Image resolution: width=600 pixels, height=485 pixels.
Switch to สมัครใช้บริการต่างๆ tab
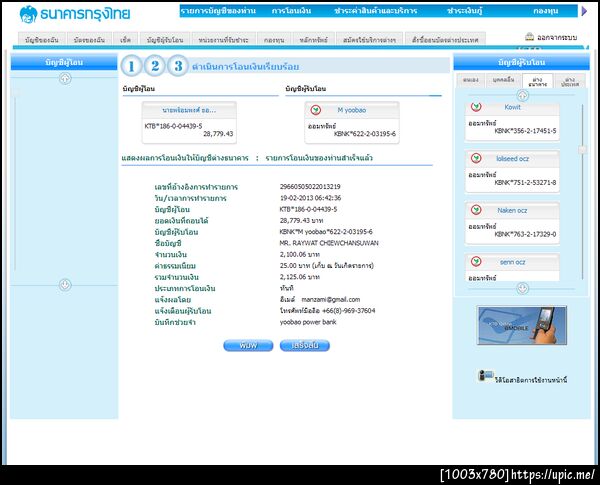[370, 39]
